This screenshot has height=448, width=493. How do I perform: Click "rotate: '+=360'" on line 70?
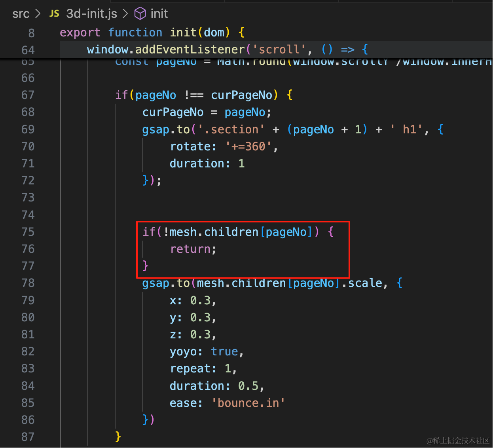coord(224,146)
